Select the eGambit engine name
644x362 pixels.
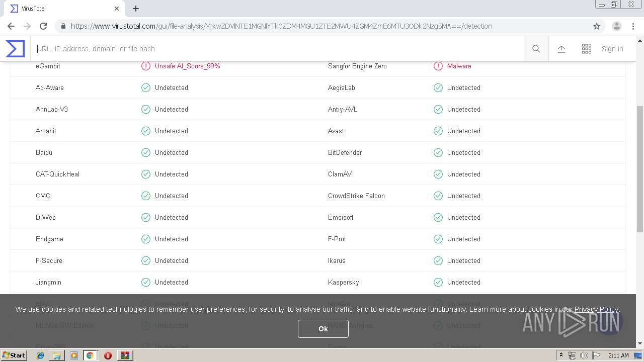pos(48,66)
